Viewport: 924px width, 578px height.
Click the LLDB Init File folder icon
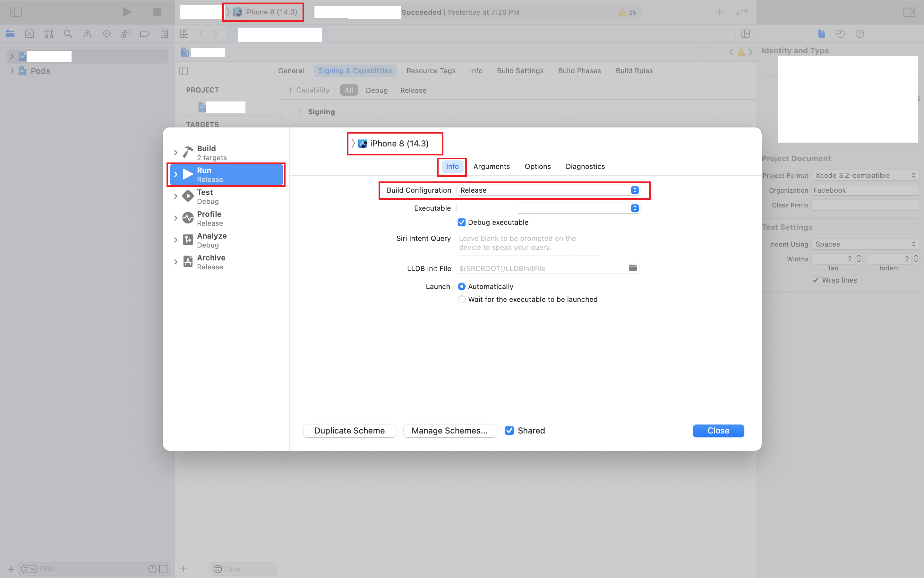[x=633, y=268]
